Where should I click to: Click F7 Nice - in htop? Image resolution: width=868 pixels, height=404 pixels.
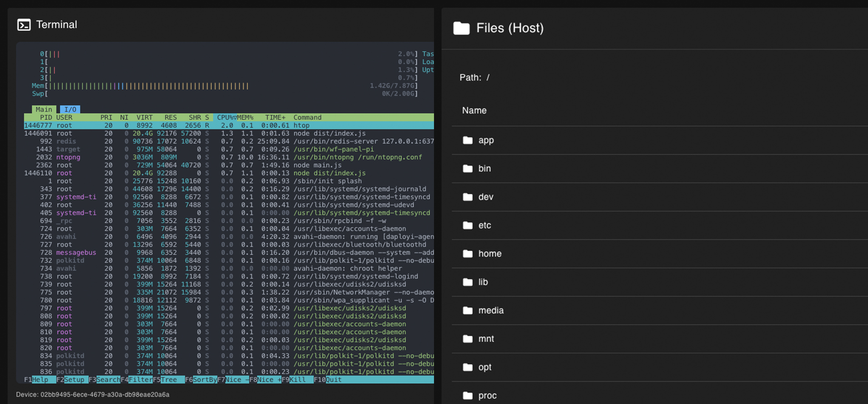tap(233, 379)
